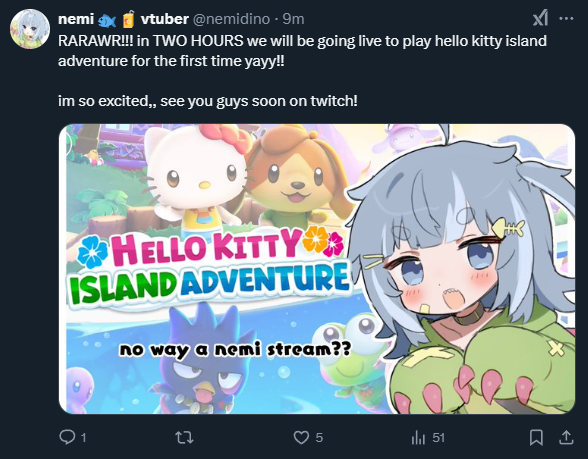Screen dimensions: 588x459
Task: Open the three-dot more options menu
Action: [566, 18]
